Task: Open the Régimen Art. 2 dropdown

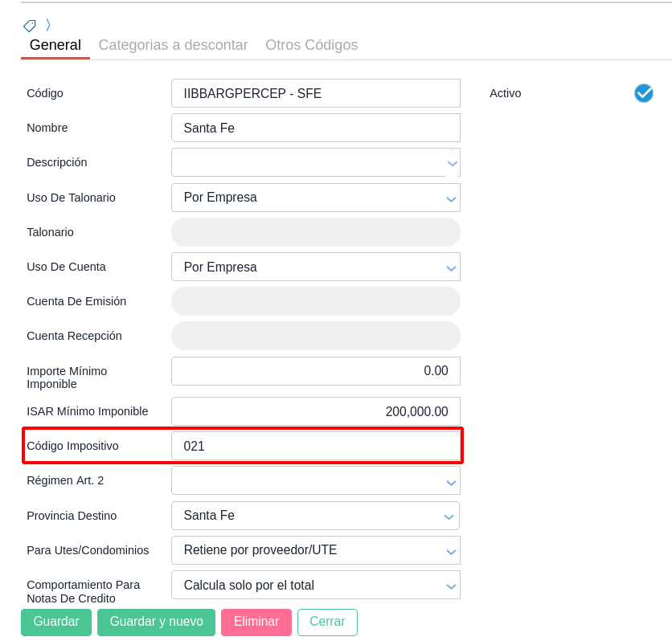Action: 451,481
